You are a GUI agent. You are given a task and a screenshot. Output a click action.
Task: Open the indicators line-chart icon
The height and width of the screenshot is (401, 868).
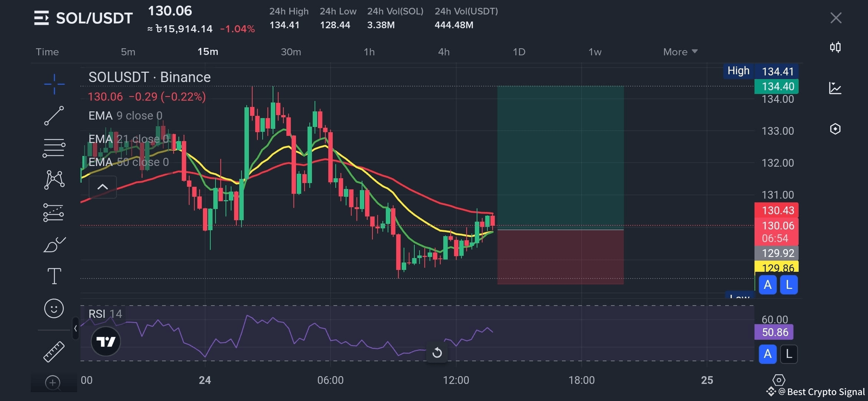pyautogui.click(x=835, y=88)
